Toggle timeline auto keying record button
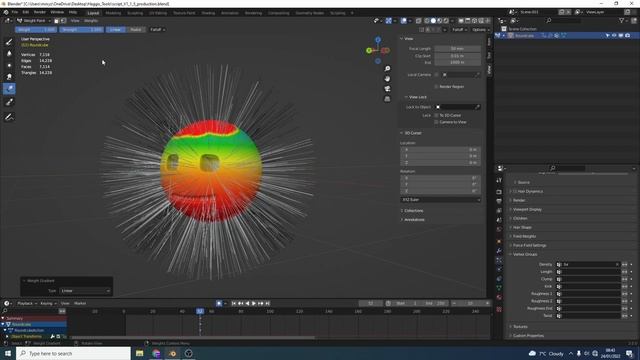Viewport: 640px width, 360px height. coord(219,303)
